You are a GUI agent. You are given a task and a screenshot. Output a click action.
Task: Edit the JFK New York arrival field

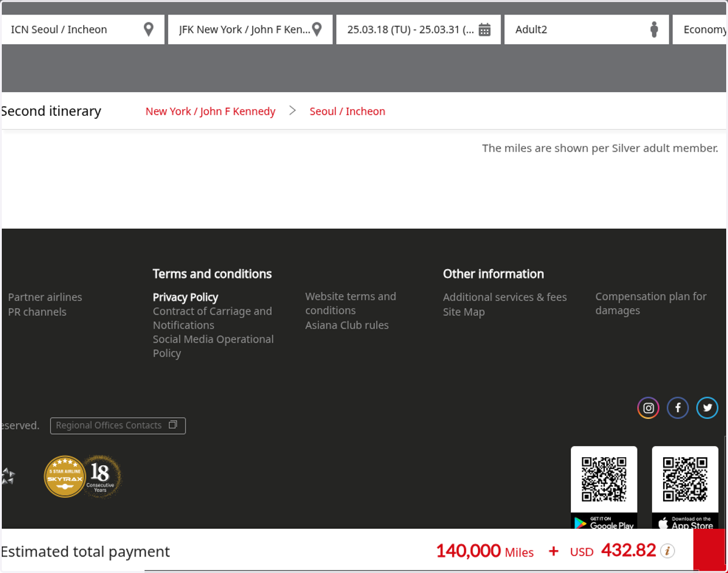tap(251, 30)
